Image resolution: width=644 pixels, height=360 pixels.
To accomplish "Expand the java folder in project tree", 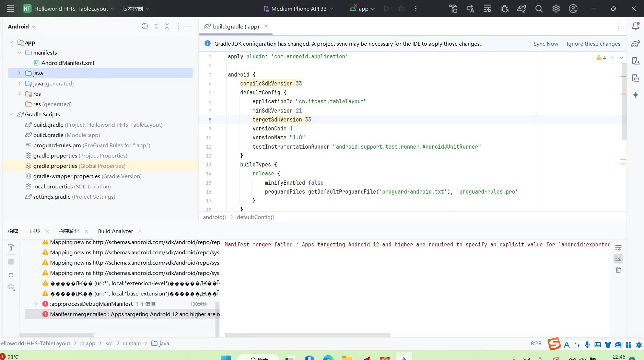I will [x=19, y=73].
